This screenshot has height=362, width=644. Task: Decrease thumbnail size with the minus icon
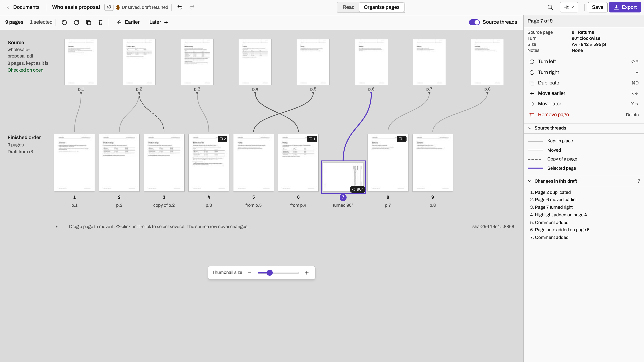pyautogui.click(x=250, y=273)
